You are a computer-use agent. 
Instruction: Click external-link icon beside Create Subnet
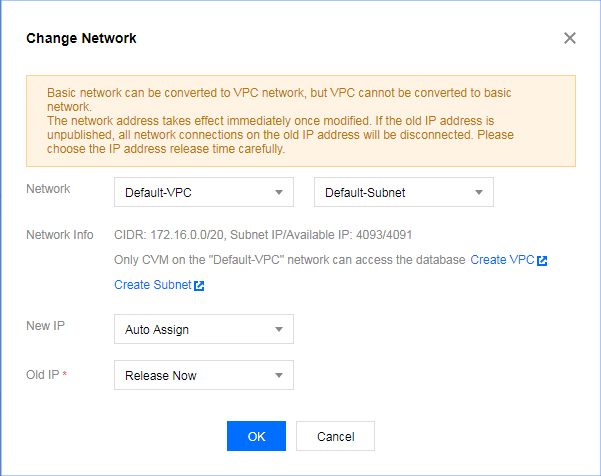tap(199, 286)
